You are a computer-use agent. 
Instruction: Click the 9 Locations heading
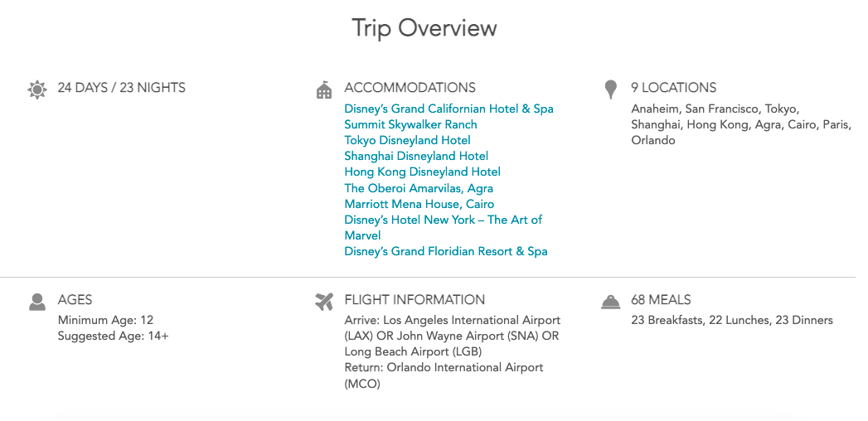[x=673, y=88]
